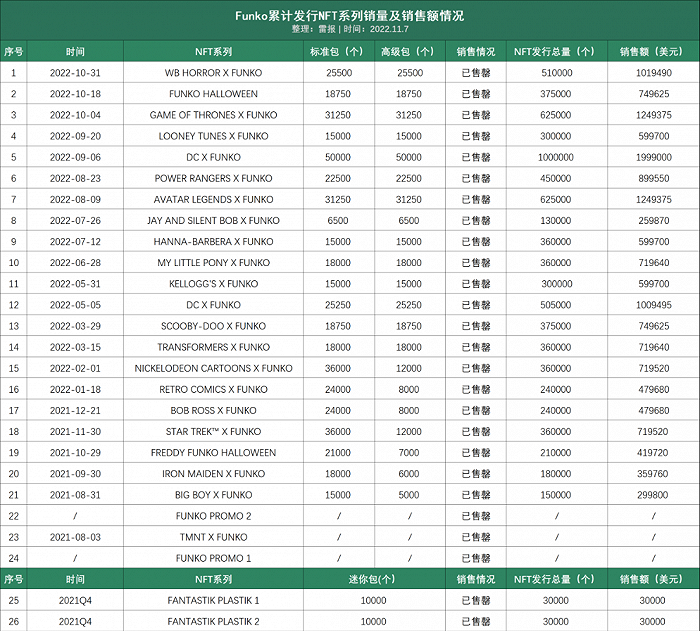Select the 'MY LITTLE PONY X FUNKO' cell

[213, 263]
